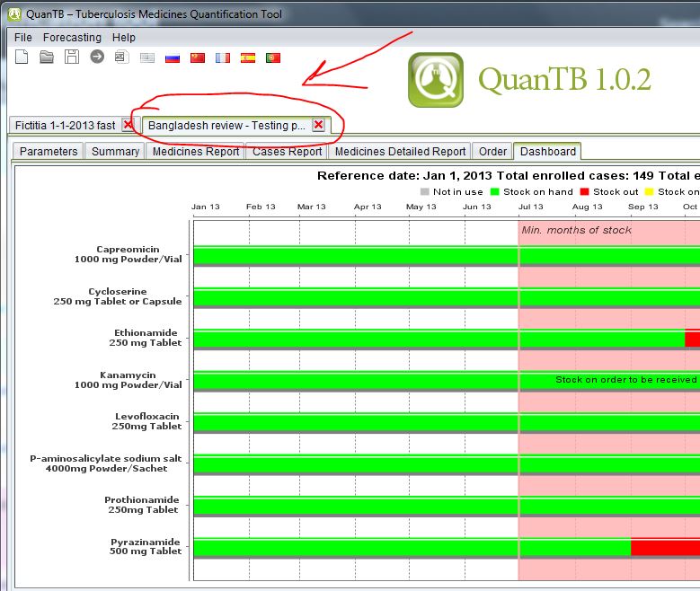This screenshot has height=591, width=700.
Task: Click the QuanTB title bar app icon
Action: [x=14, y=13]
